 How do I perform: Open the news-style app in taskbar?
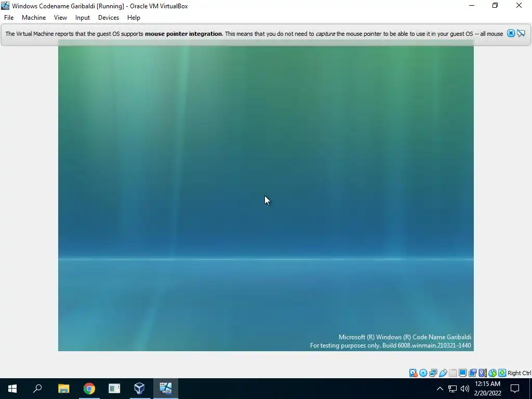click(x=114, y=389)
